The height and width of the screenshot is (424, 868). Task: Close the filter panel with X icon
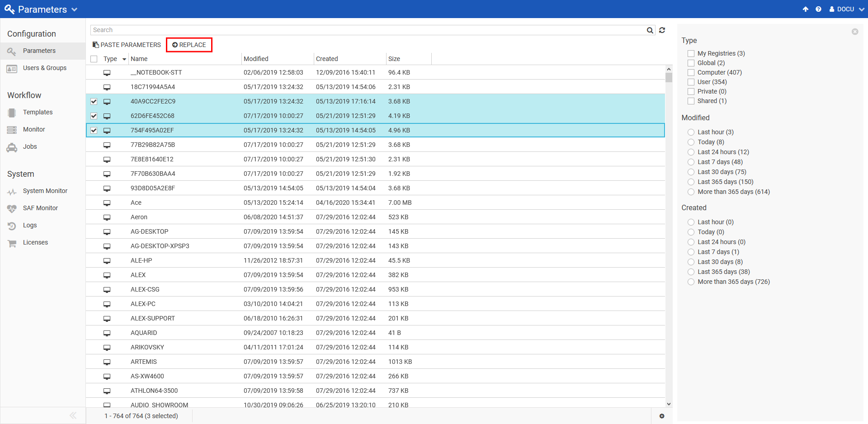click(x=854, y=32)
